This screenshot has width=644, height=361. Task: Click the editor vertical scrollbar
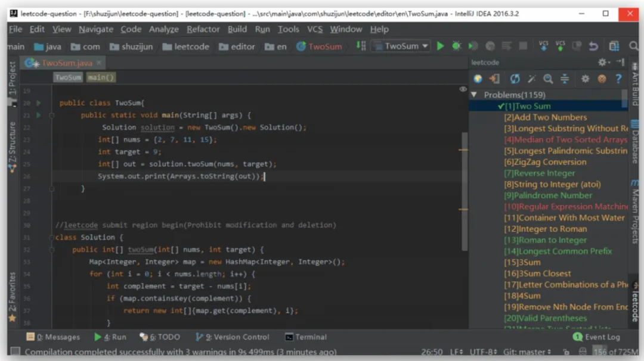(x=465, y=191)
